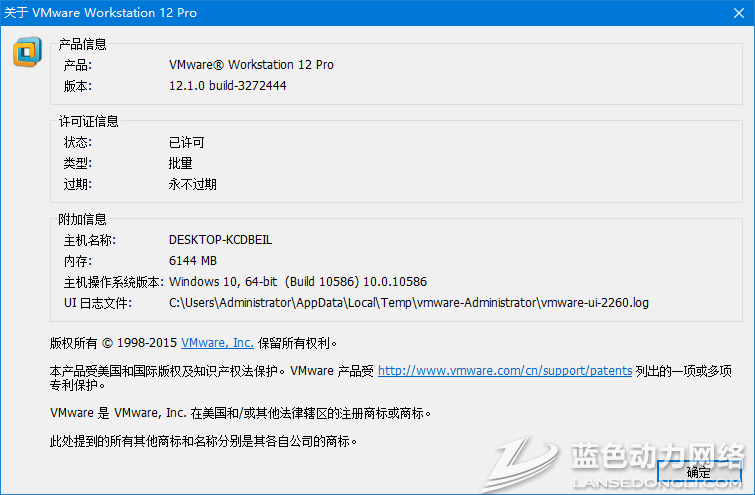Click the product name VMware Workstation 12 Pro
Viewport: 755px width, 495px height.
pos(251,65)
